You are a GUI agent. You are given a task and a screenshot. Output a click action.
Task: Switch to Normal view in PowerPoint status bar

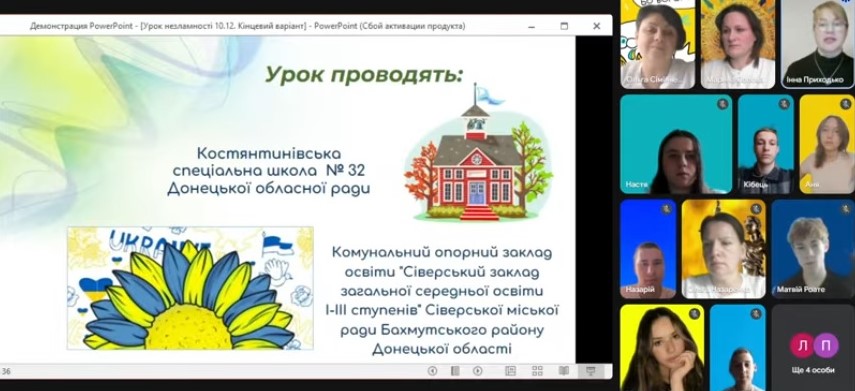(x=510, y=371)
